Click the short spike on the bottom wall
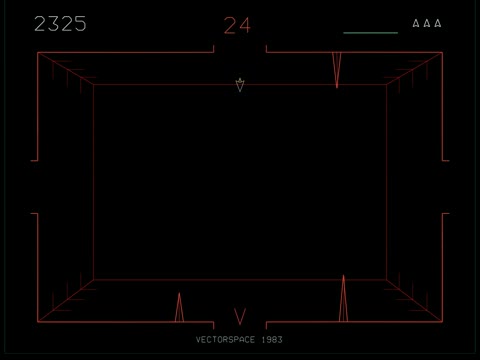480x360 pixels. [179, 307]
